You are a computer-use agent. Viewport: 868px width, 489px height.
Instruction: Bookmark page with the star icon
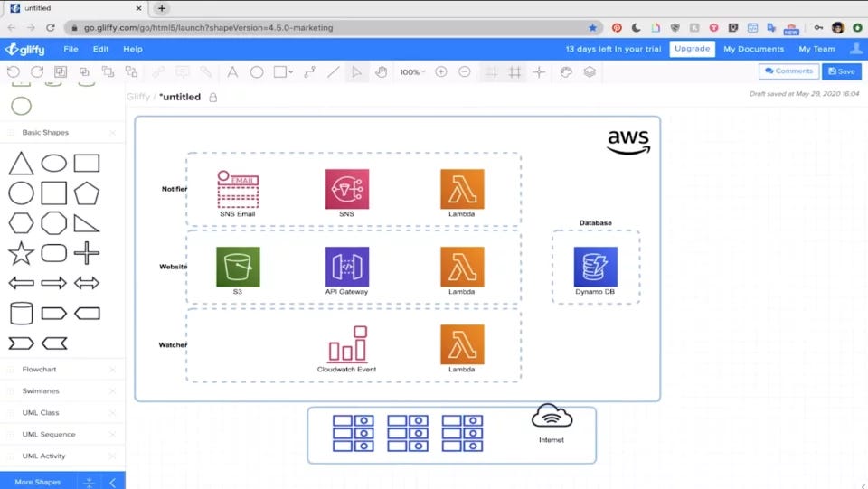click(x=593, y=28)
